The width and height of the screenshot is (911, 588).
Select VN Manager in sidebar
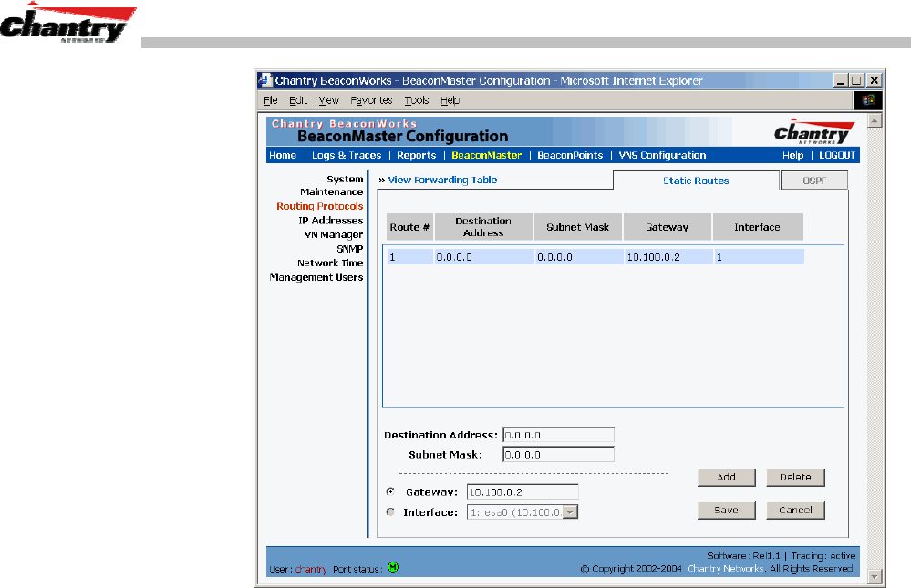point(334,234)
